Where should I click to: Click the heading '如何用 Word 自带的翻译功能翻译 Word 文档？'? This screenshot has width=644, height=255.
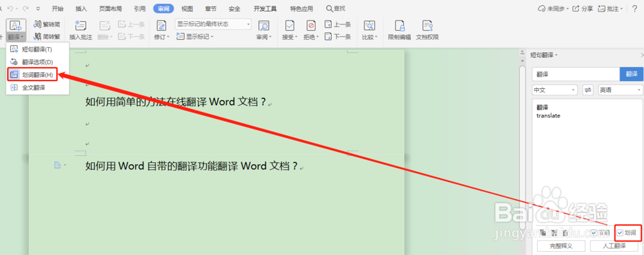191,166
